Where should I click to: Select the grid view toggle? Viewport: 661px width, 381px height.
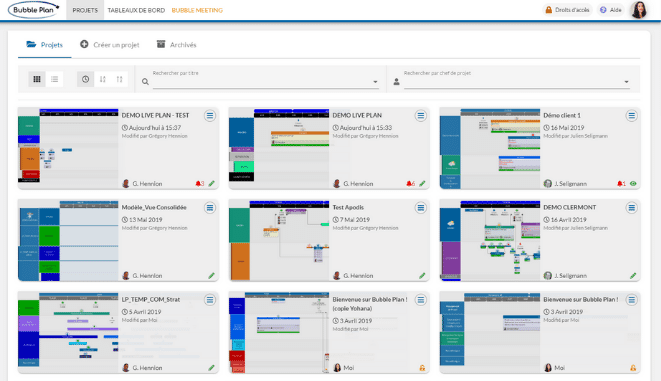37,79
